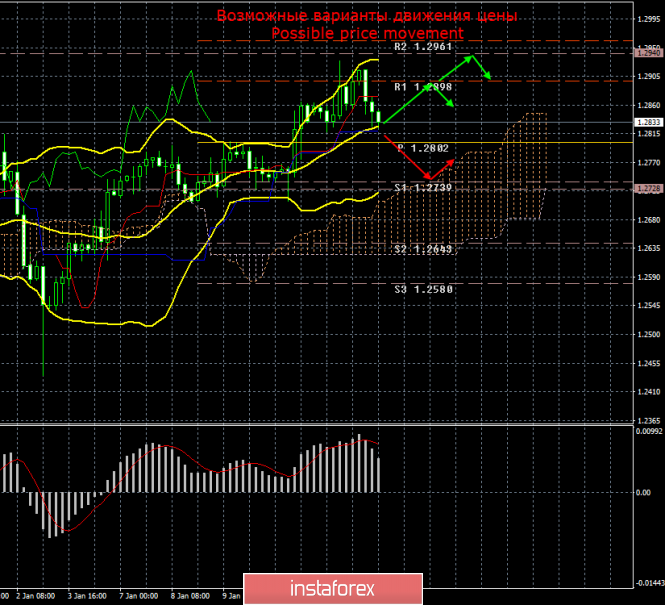Click the '3 Jan 16:00' time label

pos(85,595)
